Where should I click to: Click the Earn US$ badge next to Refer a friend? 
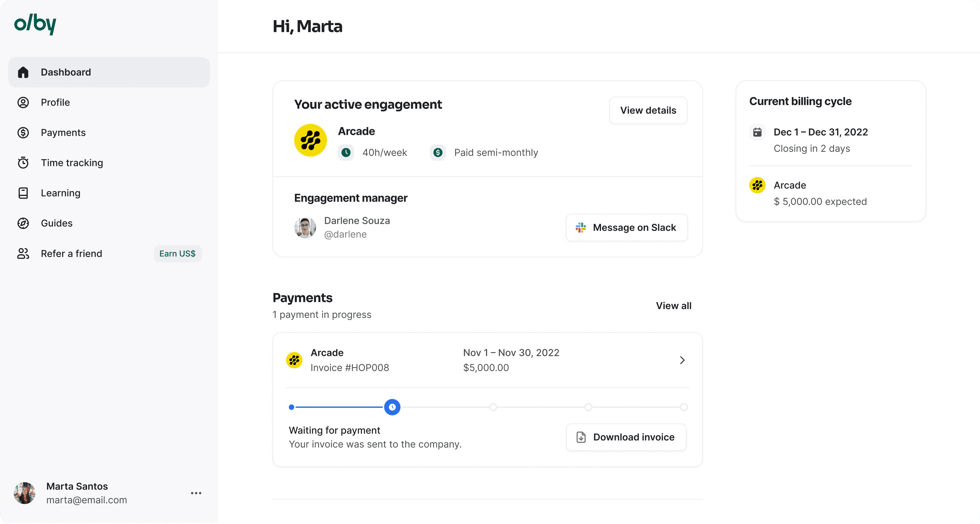pos(177,254)
